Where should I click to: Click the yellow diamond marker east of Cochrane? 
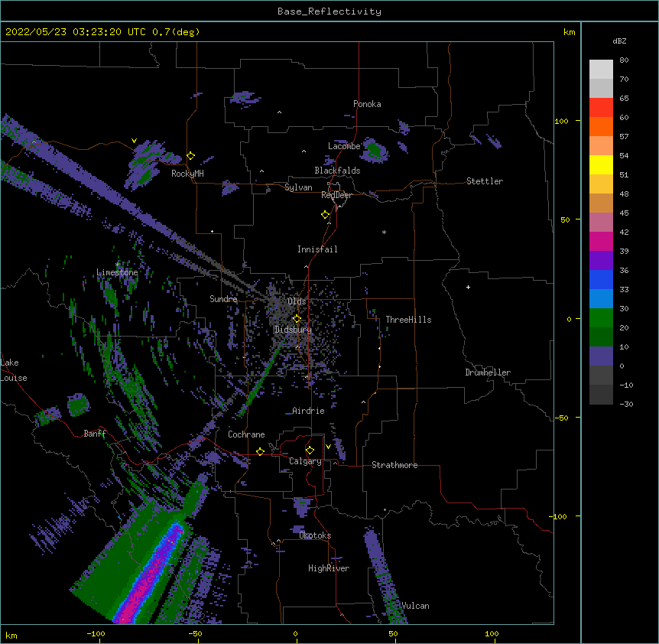pos(260,451)
